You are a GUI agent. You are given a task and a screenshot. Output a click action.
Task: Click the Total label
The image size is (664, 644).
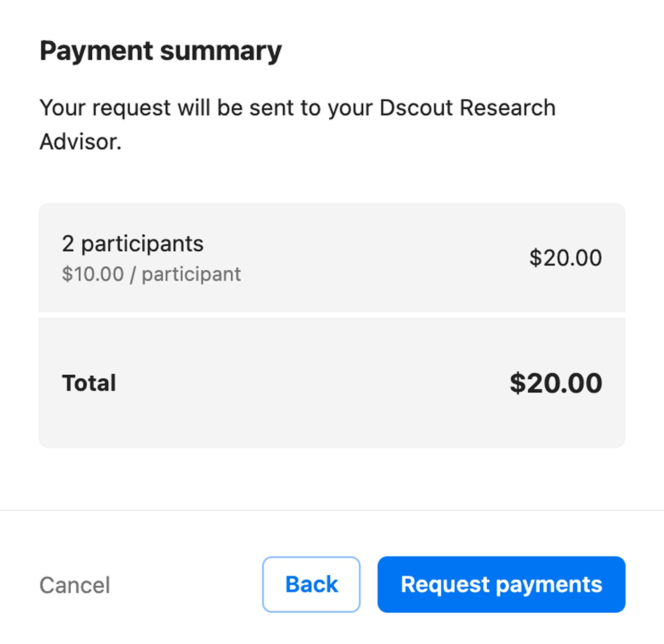[89, 383]
